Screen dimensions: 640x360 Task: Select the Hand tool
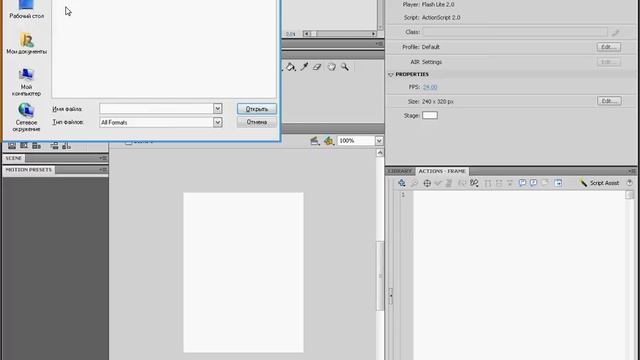click(x=331, y=67)
